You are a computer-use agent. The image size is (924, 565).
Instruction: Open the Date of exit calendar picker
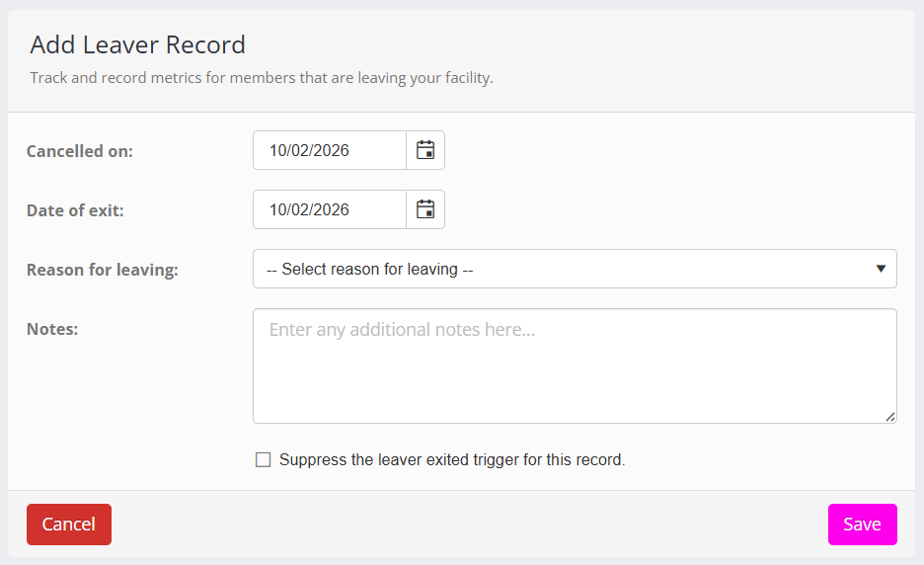(425, 209)
